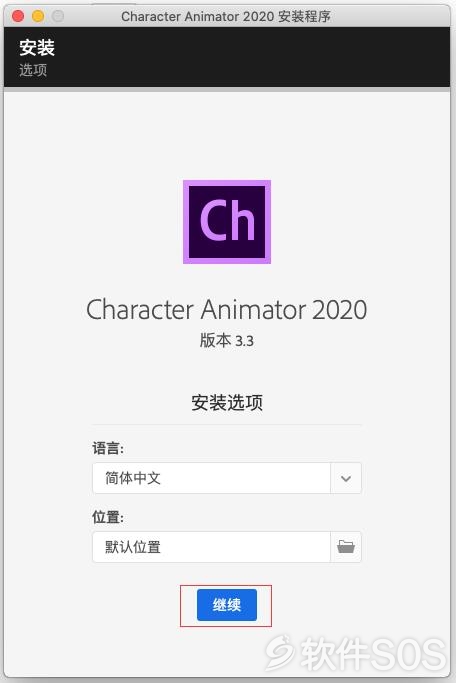Click the dark header banner area
Viewport: 456px width, 683px height.
226,57
